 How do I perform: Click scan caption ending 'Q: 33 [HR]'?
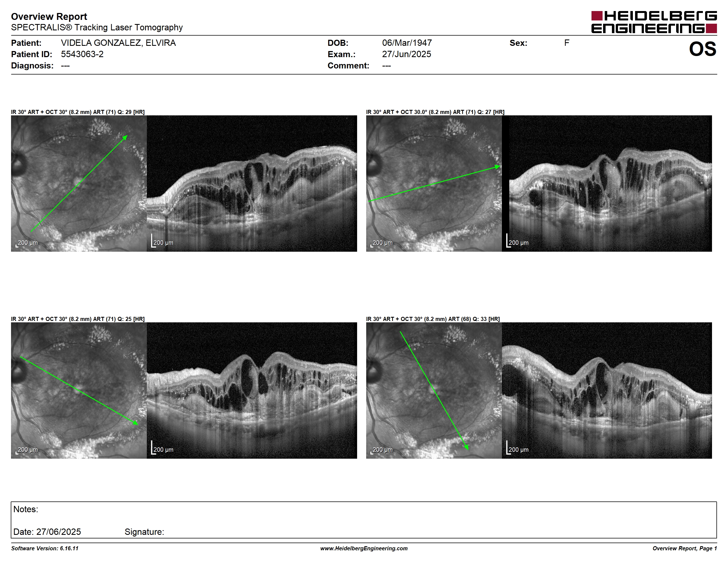[433, 319]
